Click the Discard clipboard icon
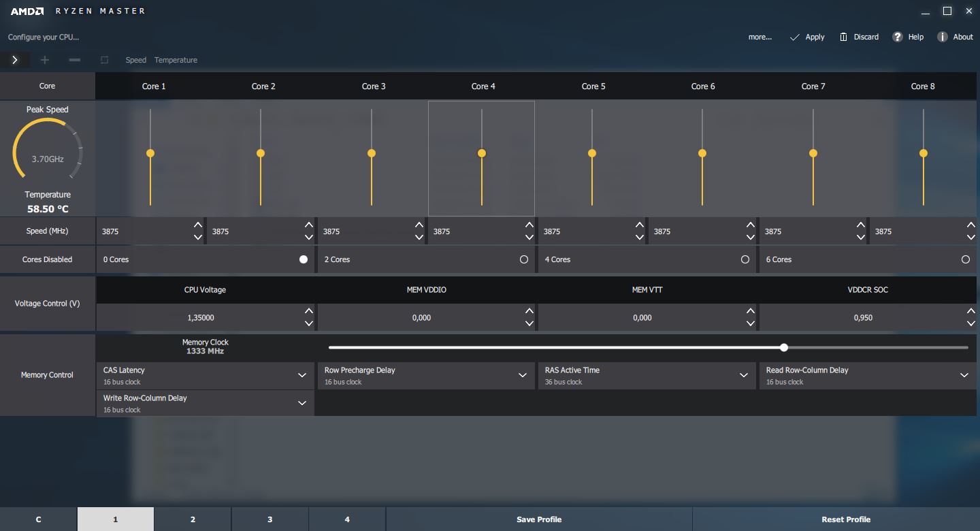The width and height of the screenshot is (980, 531). pyautogui.click(x=844, y=37)
